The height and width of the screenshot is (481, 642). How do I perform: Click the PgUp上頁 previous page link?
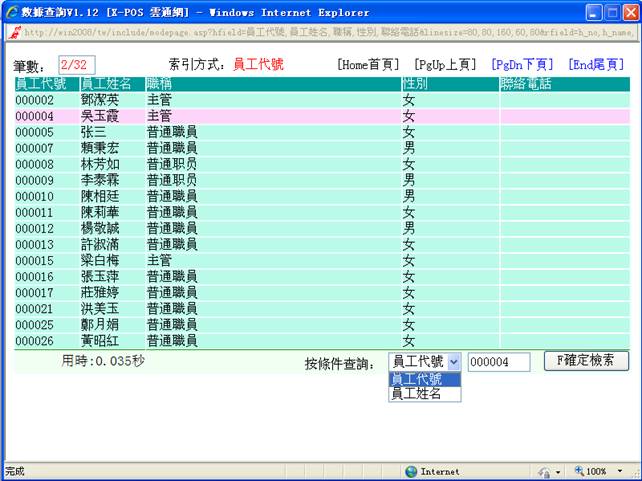[446, 65]
